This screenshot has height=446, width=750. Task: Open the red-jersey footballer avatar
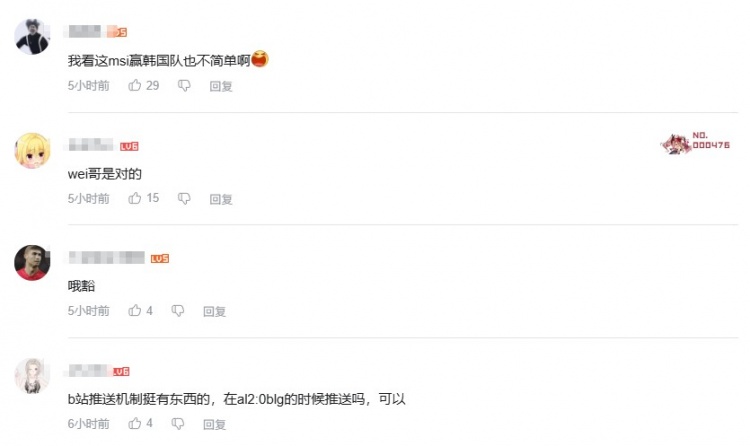[x=32, y=263]
